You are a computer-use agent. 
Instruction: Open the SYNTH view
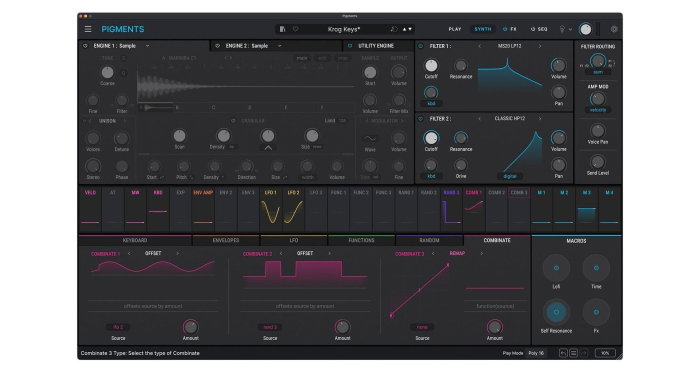click(x=483, y=29)
